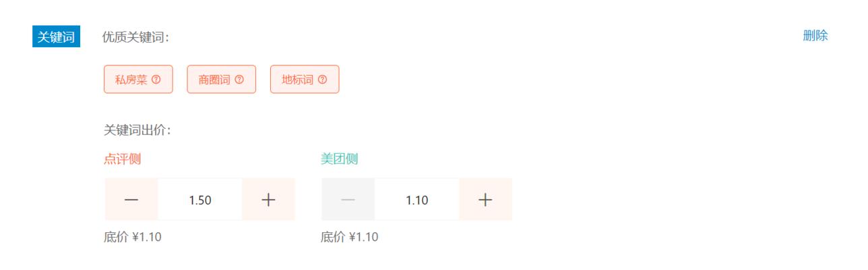Click the 删除 link
Screen dimensions: 868x270
pyautogui.click(x=815, y=36)
